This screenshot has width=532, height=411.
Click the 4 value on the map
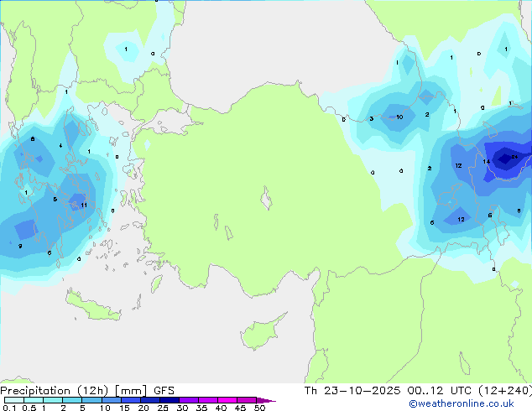60,145
